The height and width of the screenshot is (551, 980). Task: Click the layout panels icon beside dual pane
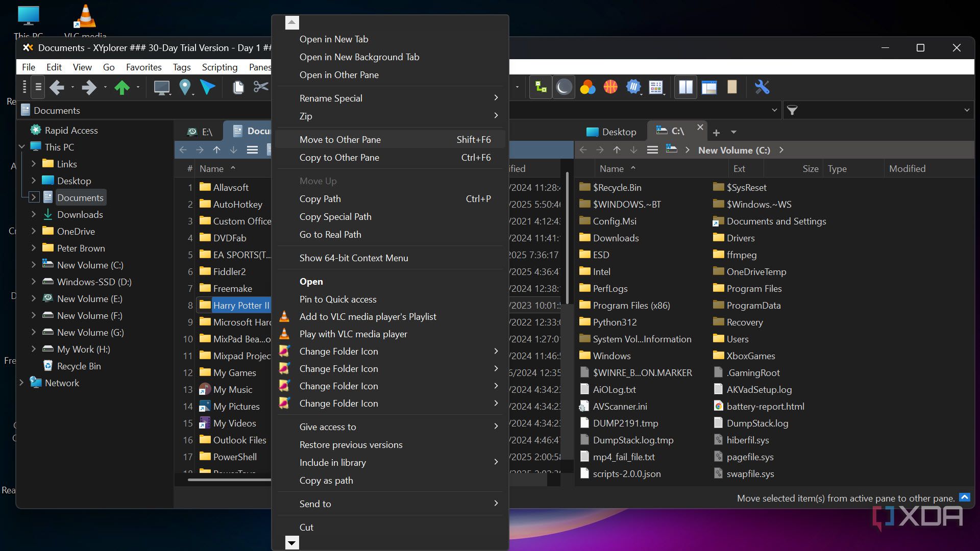(x=709, y=87)
